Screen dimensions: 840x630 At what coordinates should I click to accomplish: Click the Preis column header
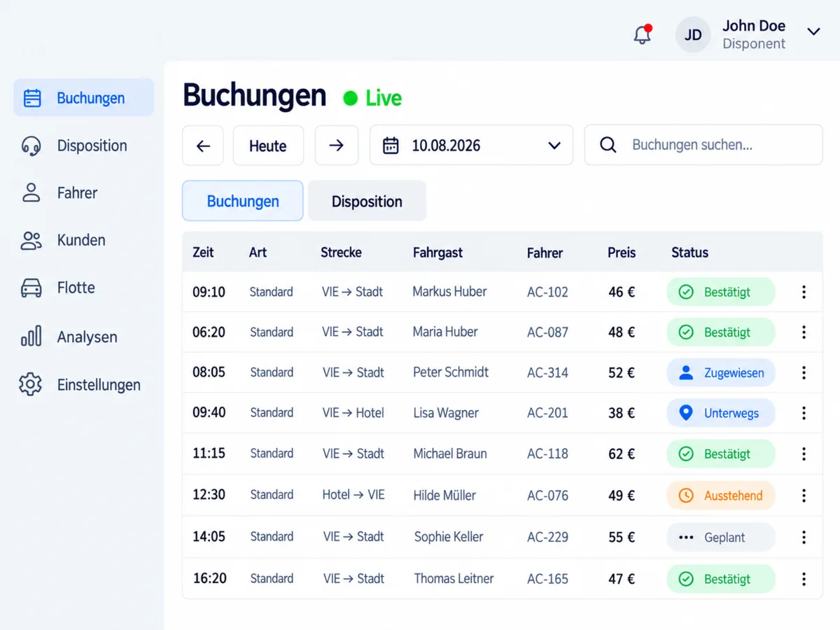[x=622, y=252]
